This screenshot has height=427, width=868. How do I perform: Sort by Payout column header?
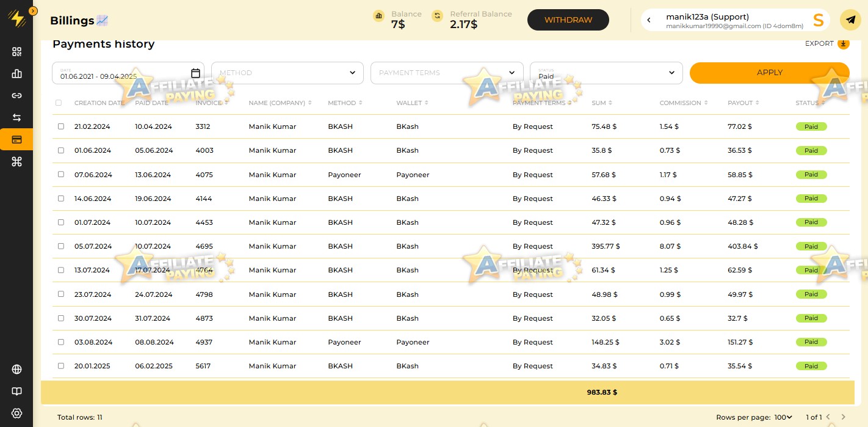point(743,103)
